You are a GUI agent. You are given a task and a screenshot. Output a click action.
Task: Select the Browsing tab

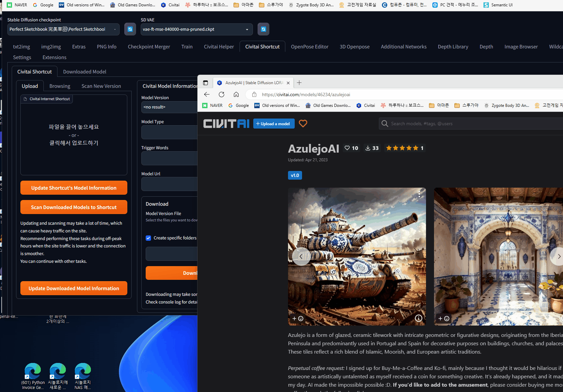point(60,86)
